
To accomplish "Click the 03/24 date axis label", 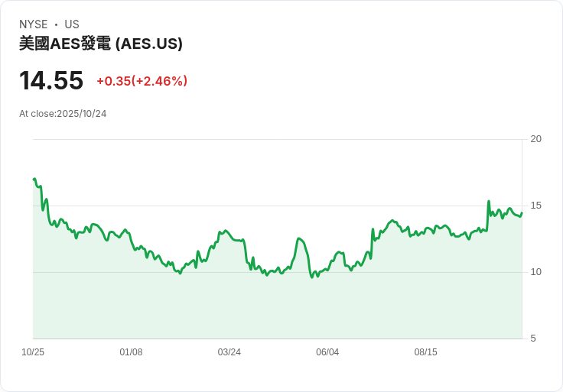I will pos(229,352).
